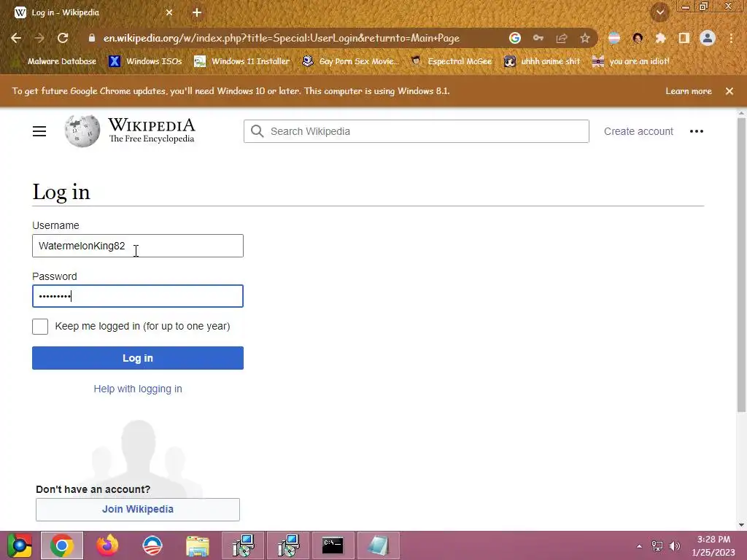Image resolution: width=747 pixels, height=560 pixels.
Task: Open the command prompt taskbar item
Action: [333, 545]
